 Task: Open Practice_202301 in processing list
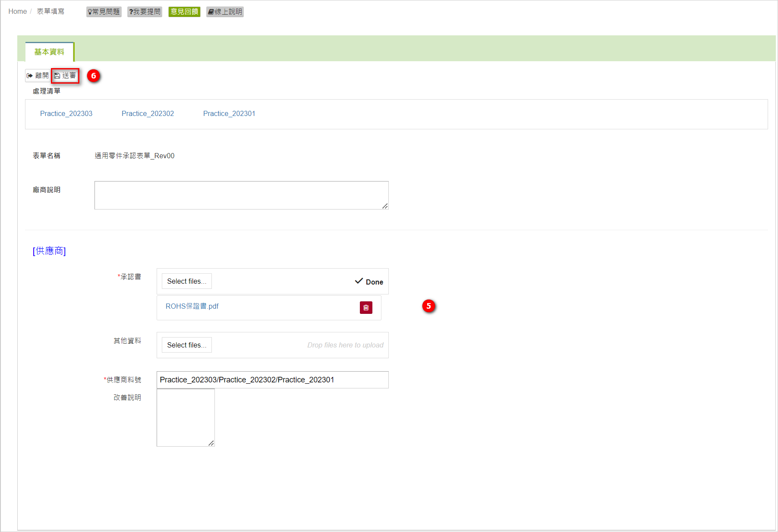229,113
